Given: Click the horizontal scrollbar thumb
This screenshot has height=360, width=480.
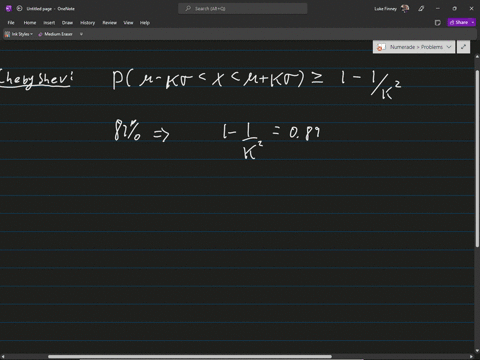Looking at the screenshot, I should click(x=190, y=357).
